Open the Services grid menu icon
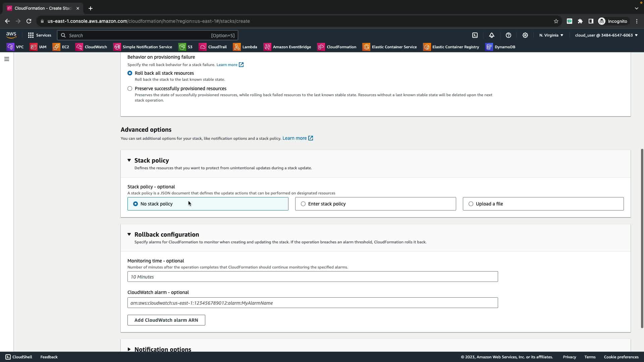The width and height of the screenshot is (644, 362). tap(31, 35)
